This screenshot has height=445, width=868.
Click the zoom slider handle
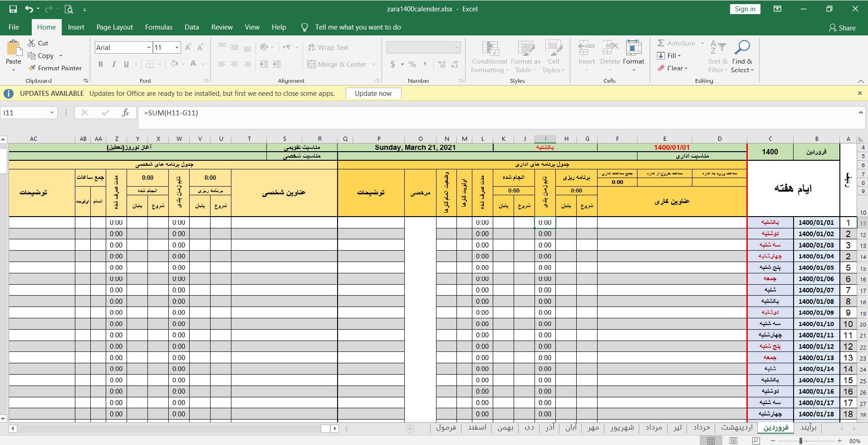click(x=801, y=441)
